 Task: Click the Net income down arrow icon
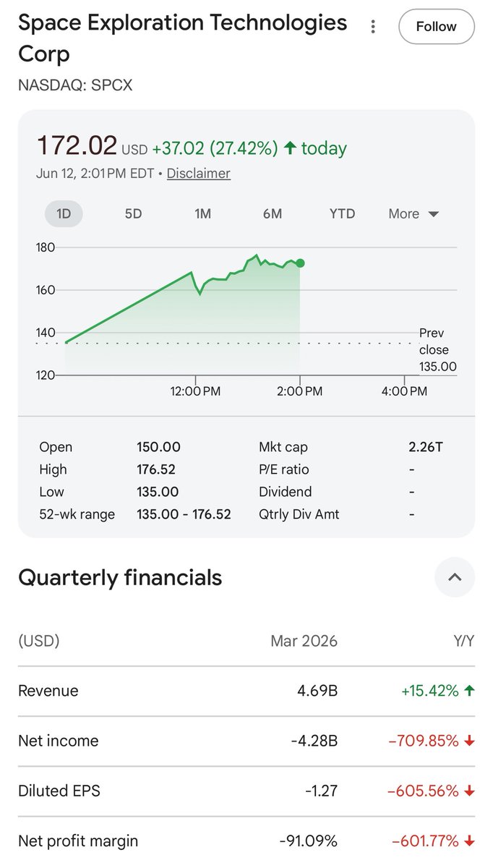click(x=469, y=741)
